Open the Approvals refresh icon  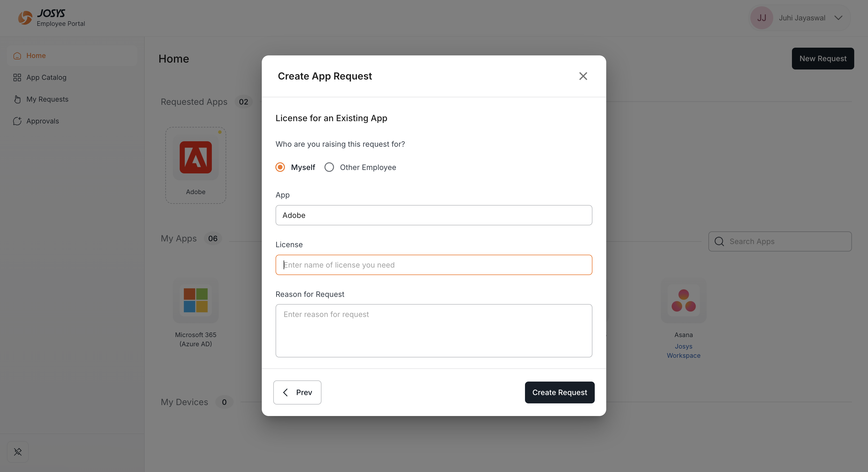tap(17, 121)
